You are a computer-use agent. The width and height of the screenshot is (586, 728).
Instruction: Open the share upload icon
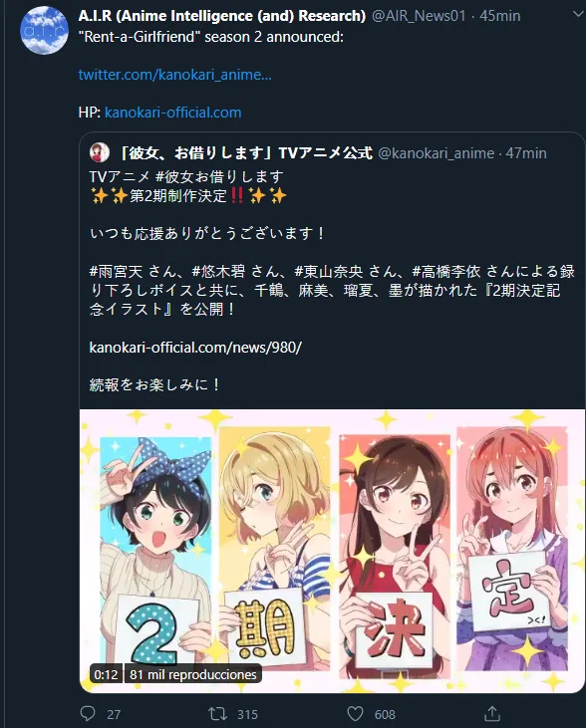(x=492, y=714)
